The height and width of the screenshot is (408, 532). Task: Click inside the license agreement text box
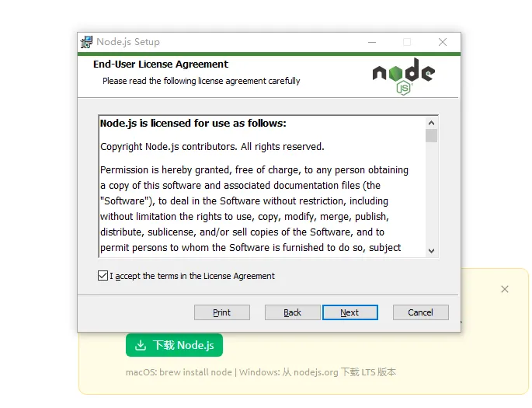262,187
